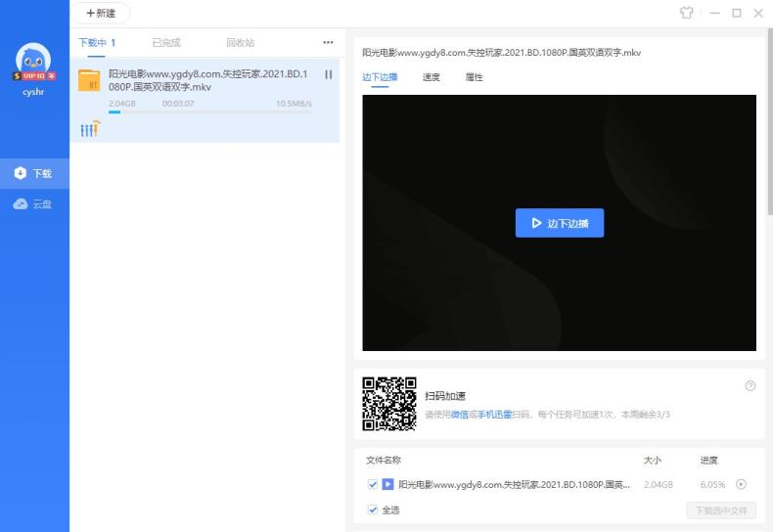The image size is (773, 532).
Task: Play the file from the file list row
Action: pos(741,484)
